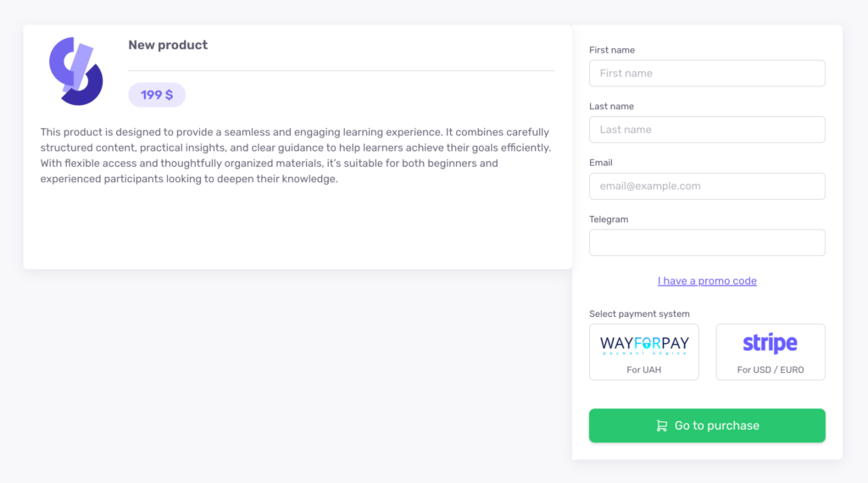Click the Stripe logo
The width and height of the screenshot is (868, 483).
770,343
